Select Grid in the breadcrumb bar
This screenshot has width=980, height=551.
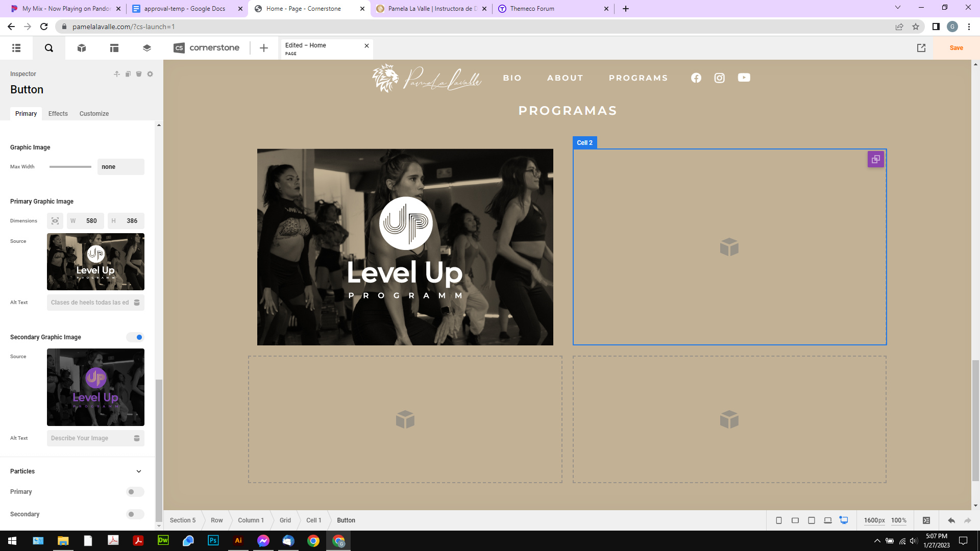pos(285,520)
